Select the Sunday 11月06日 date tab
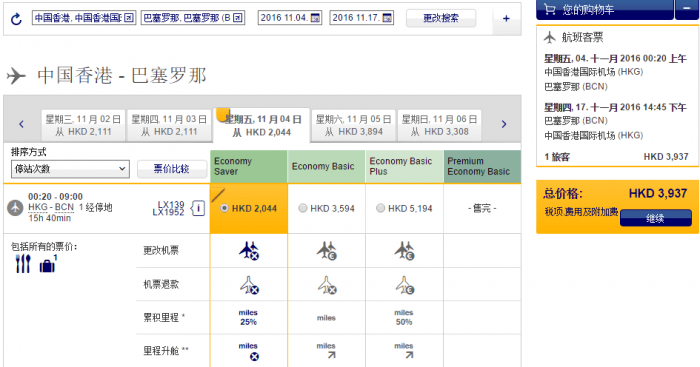 click(440, 125)
